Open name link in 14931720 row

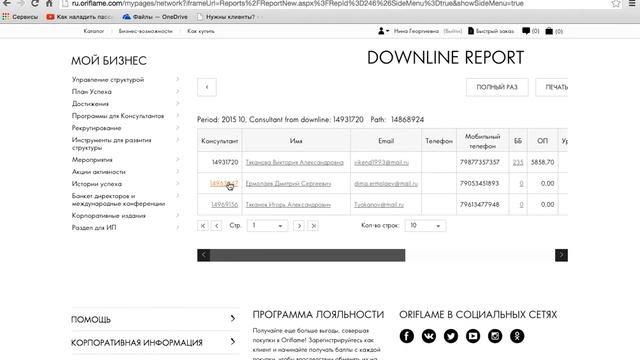(x=294, y=162)
